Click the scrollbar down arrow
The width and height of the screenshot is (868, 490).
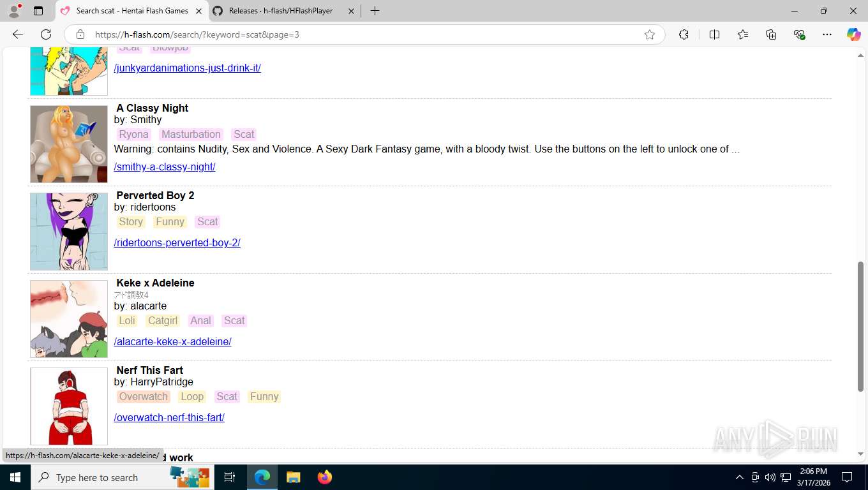coord(860,454)
